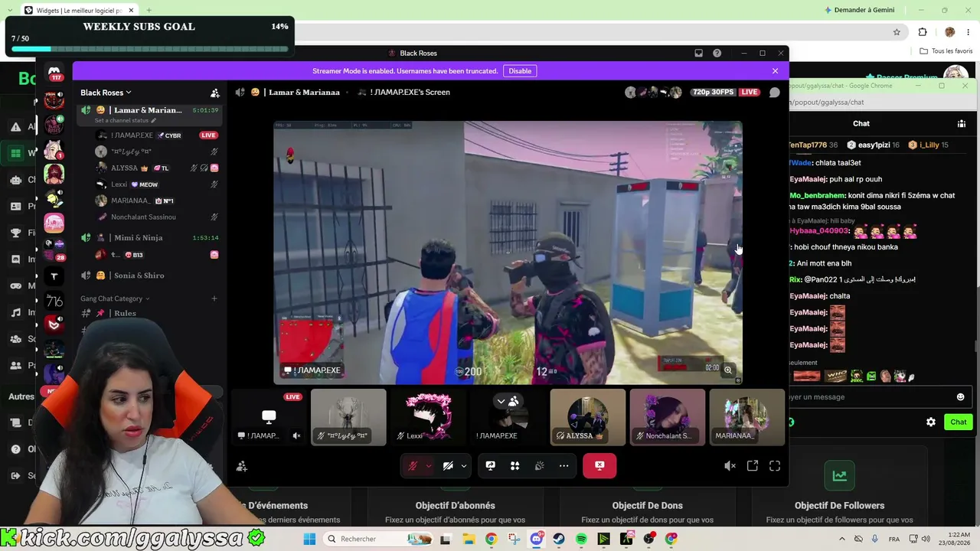Open taskbar clock showing 1:22 AM
The width and height of the screenshot is (980, 551).
pos(952,539)
